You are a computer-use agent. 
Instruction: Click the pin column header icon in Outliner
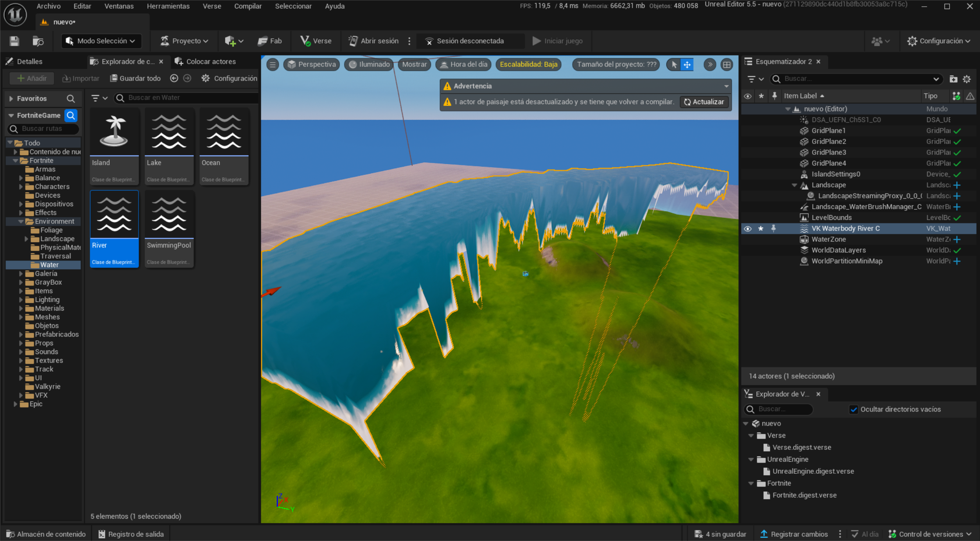[774, 96]
